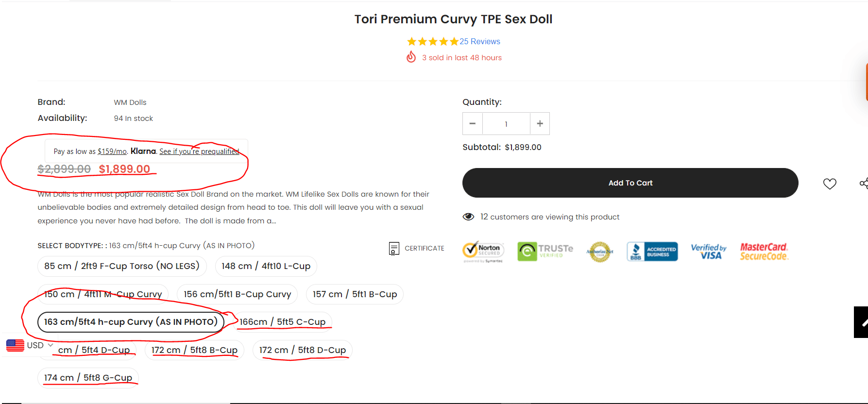This screenshot has height=404, width=868.
Task: Add Tori doll to wishlist
Action: pos(830,184)
